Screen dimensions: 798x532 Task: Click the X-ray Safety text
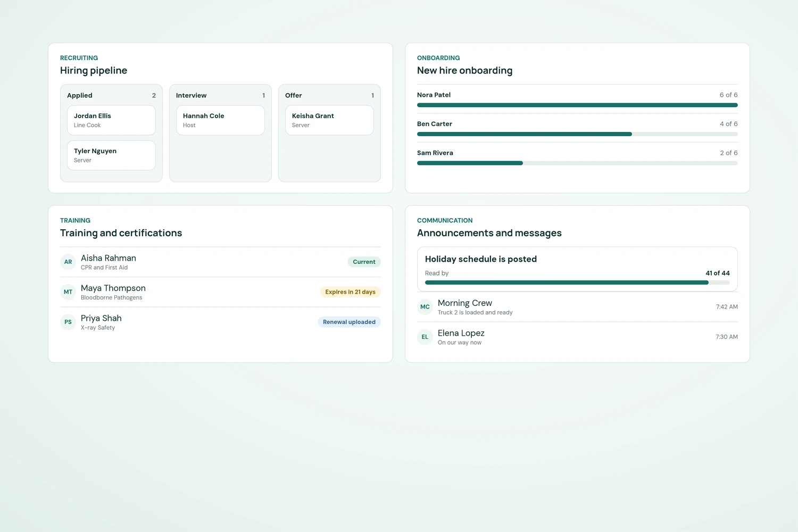click(x=98, y=328)
